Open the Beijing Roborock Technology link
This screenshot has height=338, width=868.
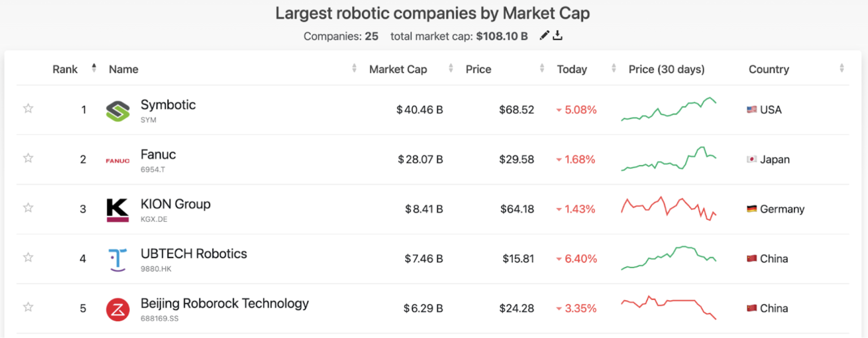(x=225, y=303)
